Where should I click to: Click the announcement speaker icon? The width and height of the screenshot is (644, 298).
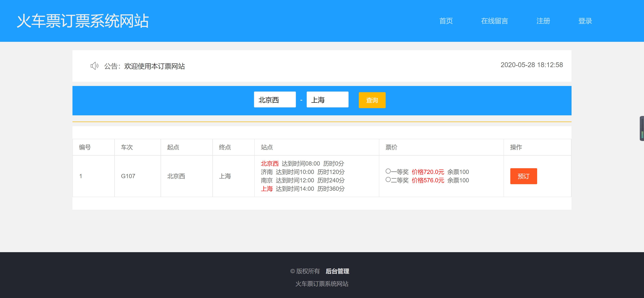(94, 66)
